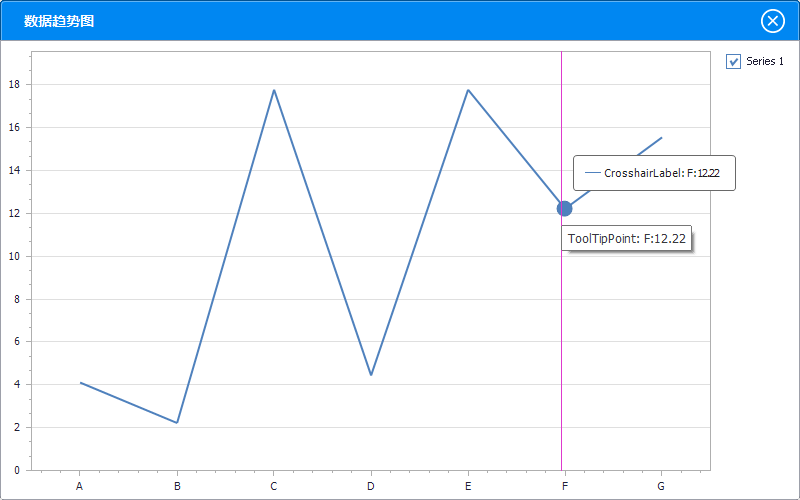Select x-axis label E
800x500 pixels.
pyautogui.click(x=468, y=486)
